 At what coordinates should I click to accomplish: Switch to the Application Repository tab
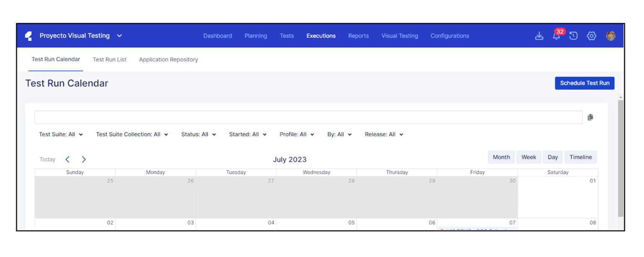[x=169, y=60]
